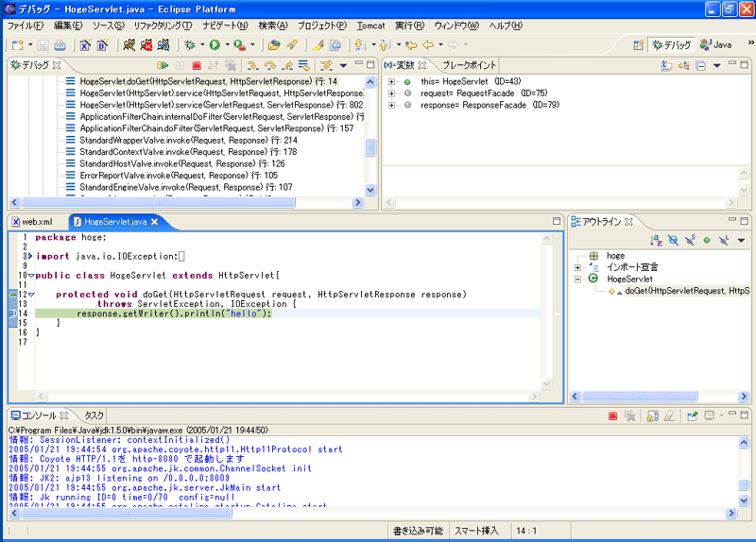Viewport: 756px width, 542px height.
Task: Collapse the HogeServlet class node in Outline
Action: click(x=577, y=279)
